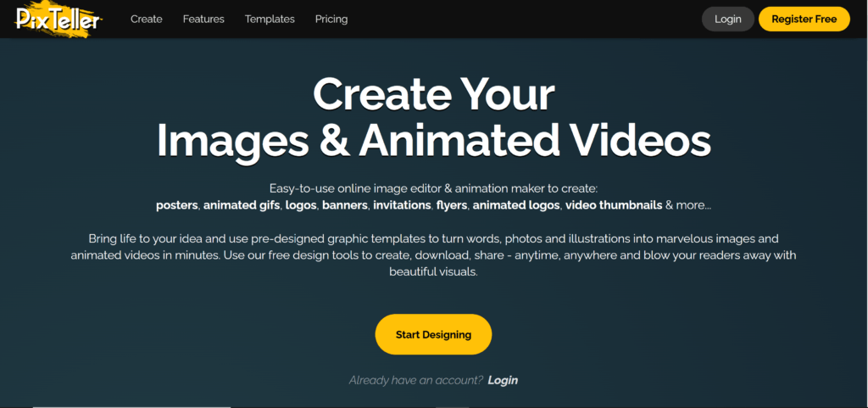Click the PixTeller logo in the header
This screenshot has width=868, height=408.
[x=58, y=19]
